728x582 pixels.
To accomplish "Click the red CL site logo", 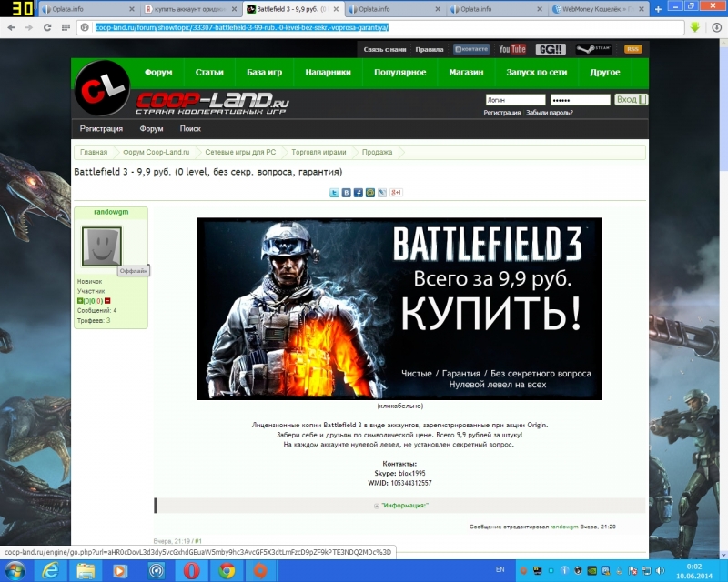I will pos(103,87).
